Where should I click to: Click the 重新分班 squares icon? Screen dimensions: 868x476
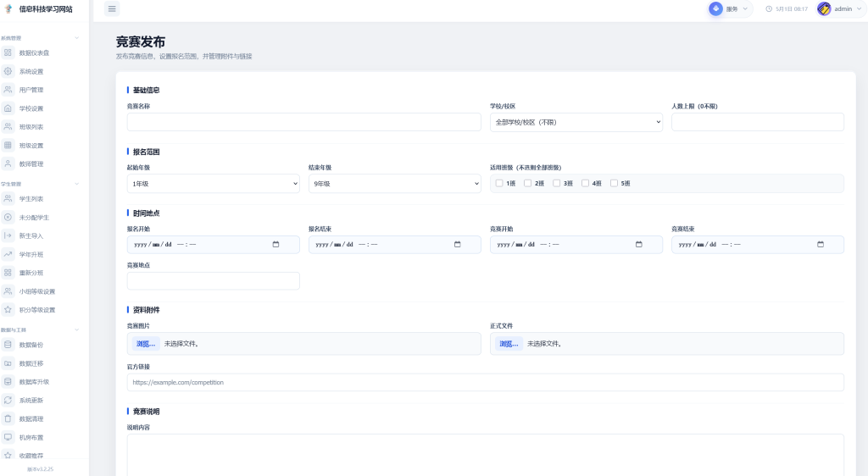click(x=8, y=273)
